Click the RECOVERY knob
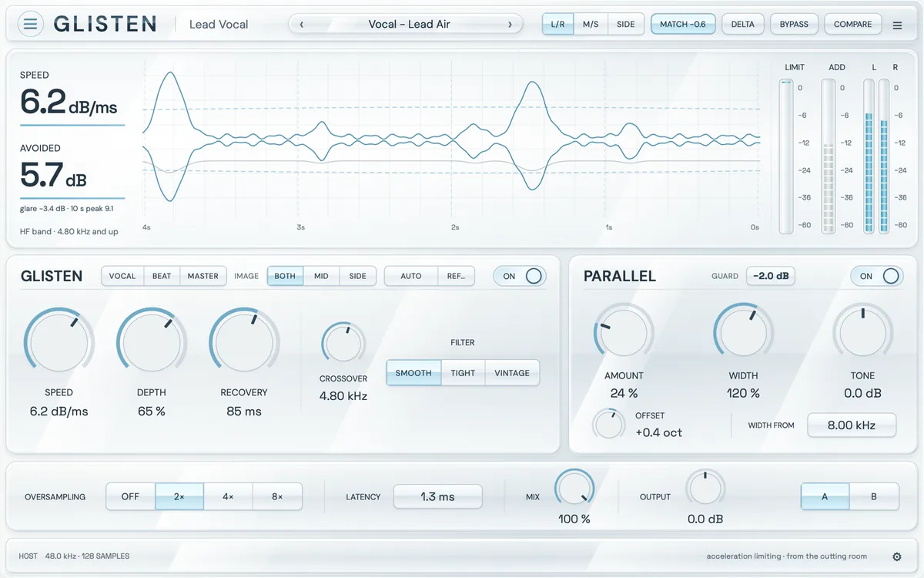Screen dimensions: 924x578 click(244, 343)
